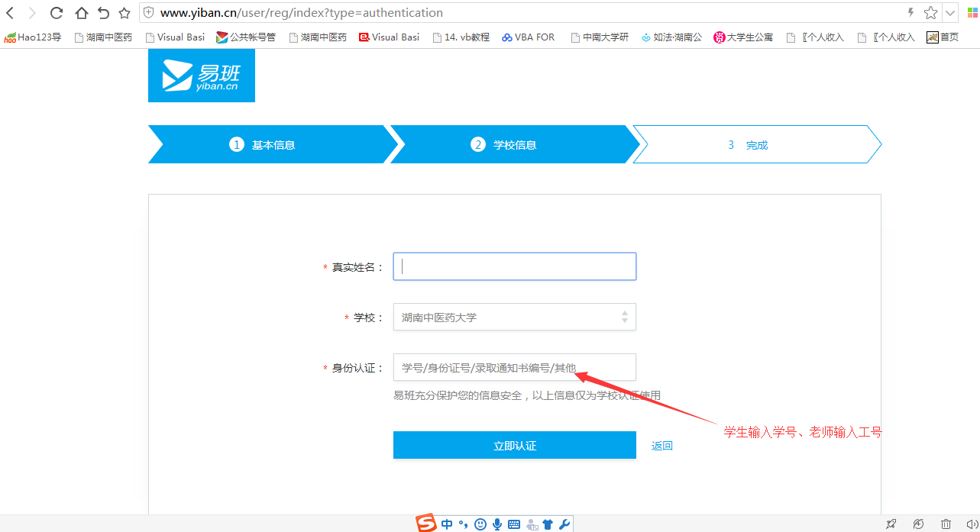Expand the address bar dropdown chevron
980x532 pixels.
point(950,13)
